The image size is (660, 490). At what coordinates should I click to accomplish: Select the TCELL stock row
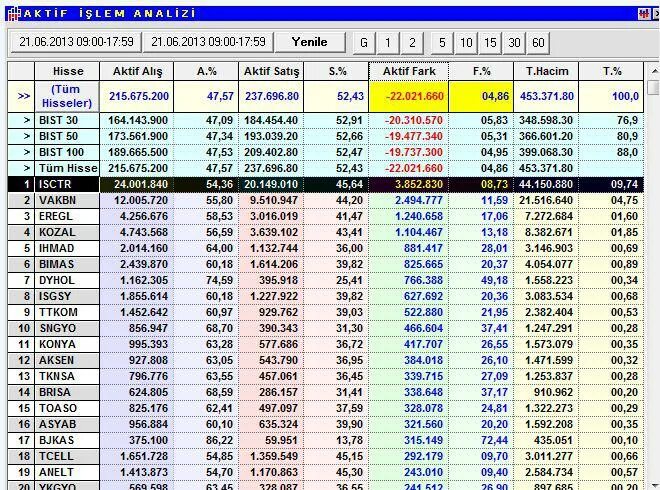(326, 456)
